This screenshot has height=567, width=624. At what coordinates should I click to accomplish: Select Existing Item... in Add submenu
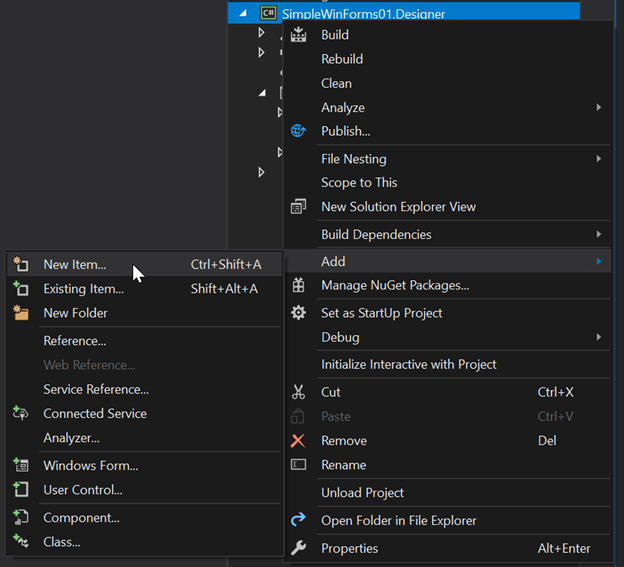pos(144,288)
